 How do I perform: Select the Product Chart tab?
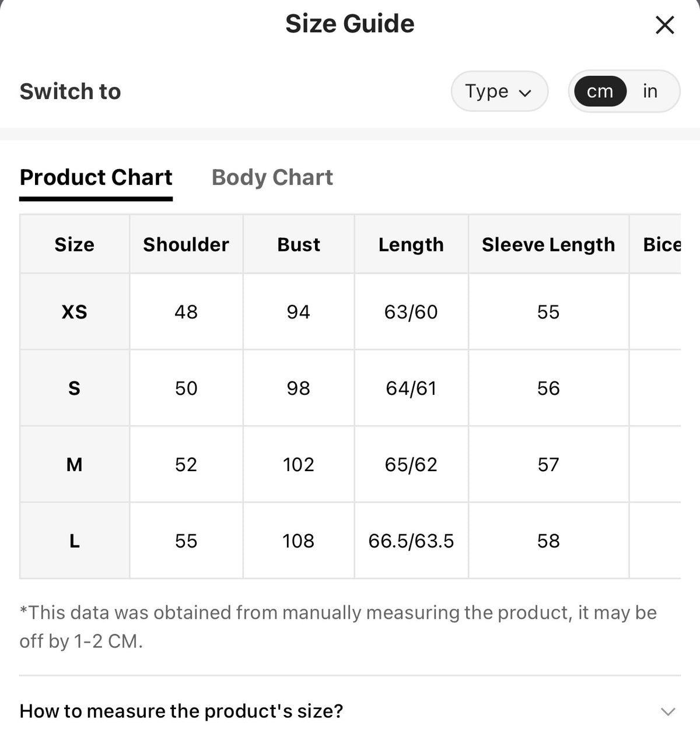tap(96, 177)
